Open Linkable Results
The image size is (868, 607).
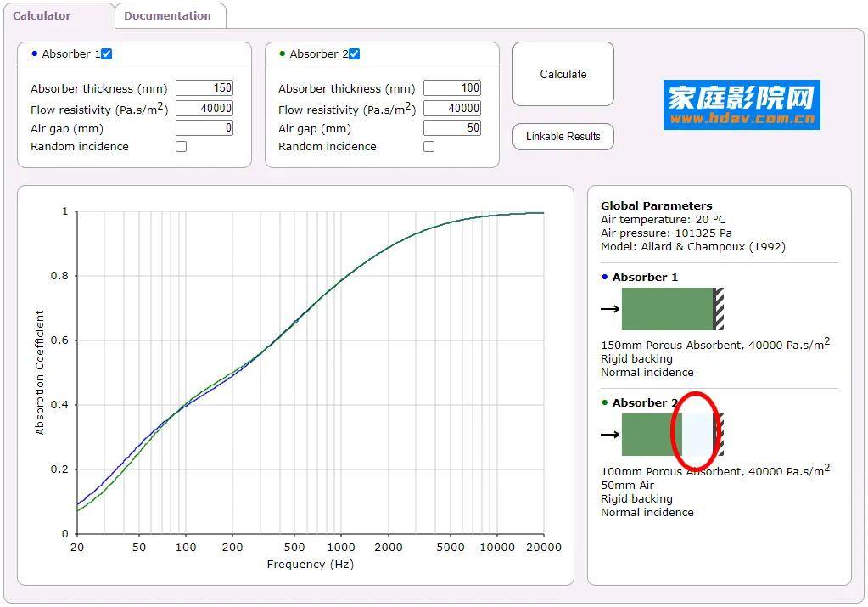click(x=563, y=136)
